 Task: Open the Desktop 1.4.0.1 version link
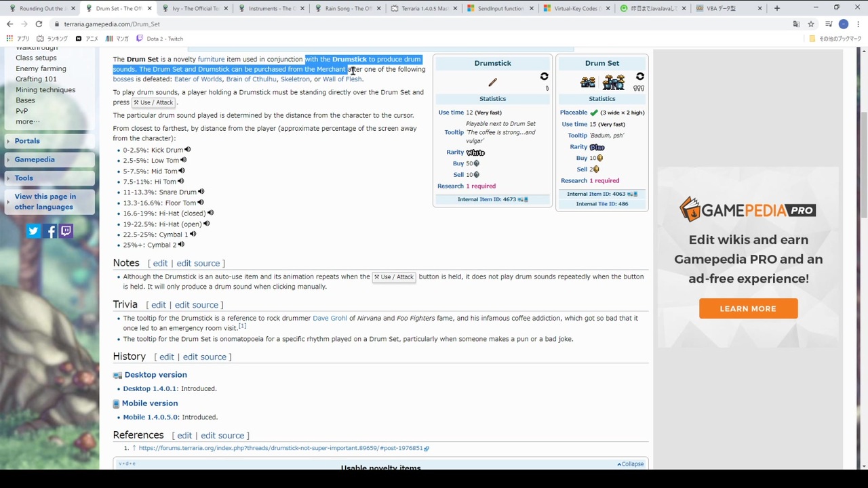coord(150,388)
